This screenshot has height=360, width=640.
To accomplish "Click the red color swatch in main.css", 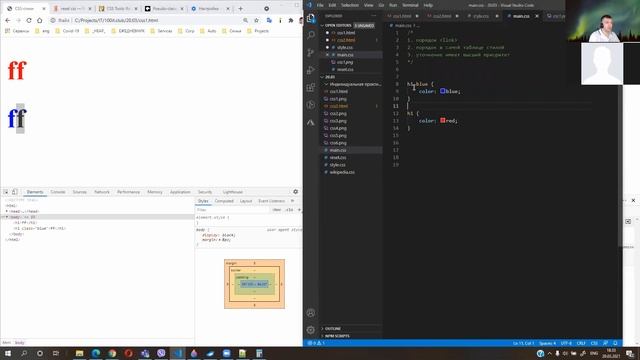I will click(x=442, y=120).
